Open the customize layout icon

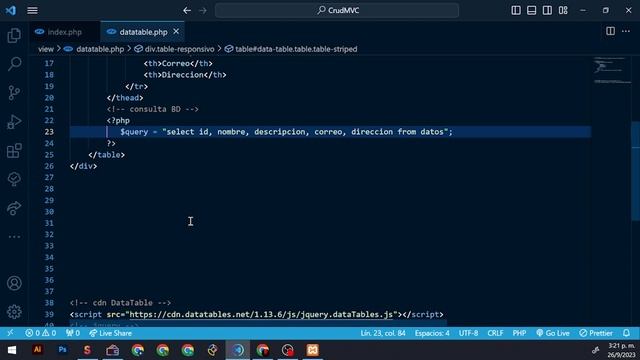point(563,11)
